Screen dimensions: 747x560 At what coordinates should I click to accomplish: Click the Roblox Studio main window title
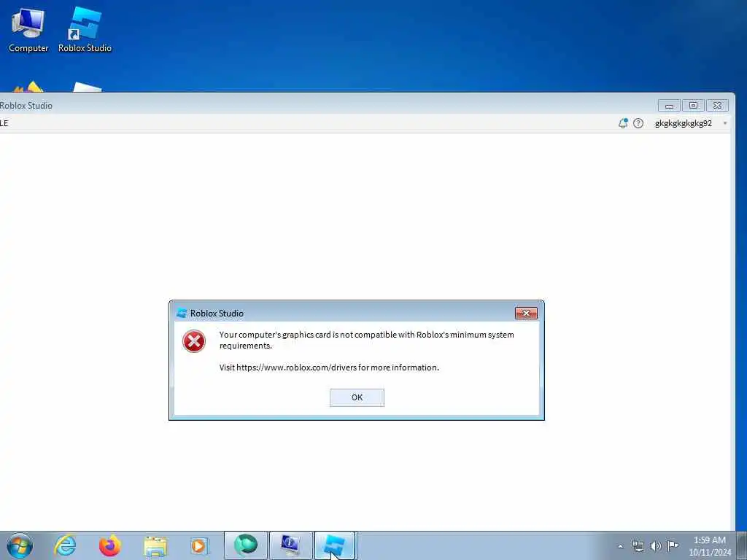click(26, 106)
